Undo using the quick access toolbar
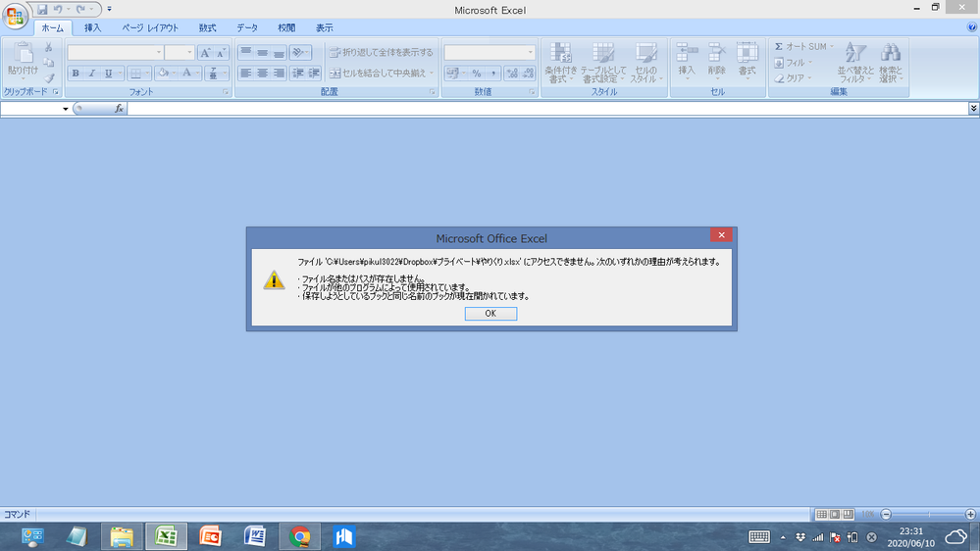Image resolution: width=980 pixels, height=551 pixels. coord(58,10)
